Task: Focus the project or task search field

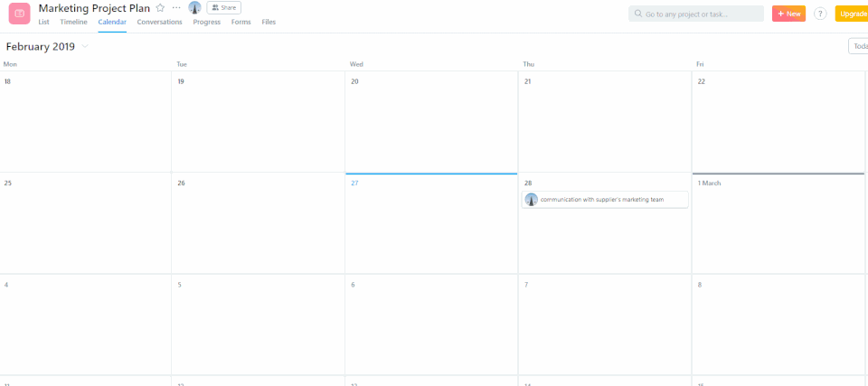Action: tap(696, 14)
